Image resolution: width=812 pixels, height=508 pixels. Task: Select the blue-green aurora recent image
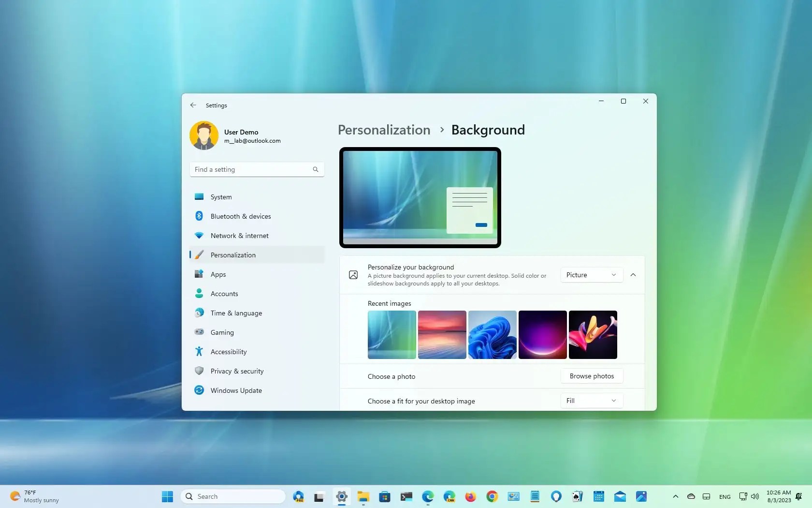click(x=392, y=335)
